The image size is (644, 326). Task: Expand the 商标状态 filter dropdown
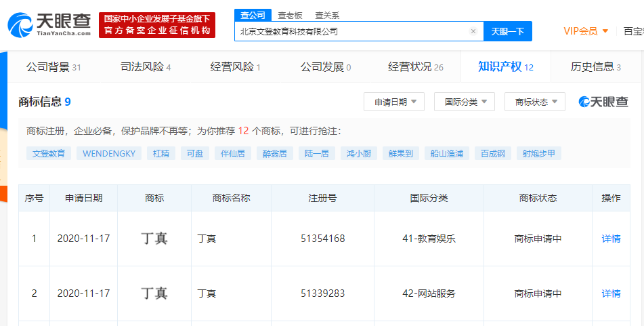pos(535,102)
